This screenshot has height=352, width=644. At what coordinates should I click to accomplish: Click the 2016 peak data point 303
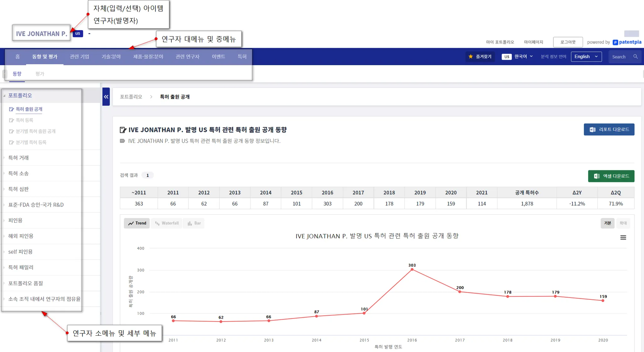pos(412,270)
